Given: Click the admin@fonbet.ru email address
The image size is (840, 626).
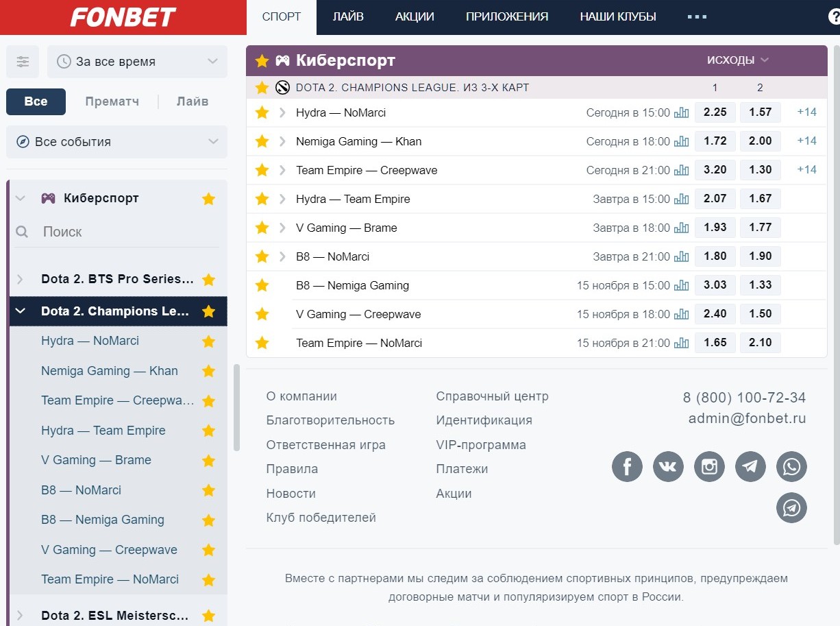Looking at the screenshot, I should [x=747, y=418].
